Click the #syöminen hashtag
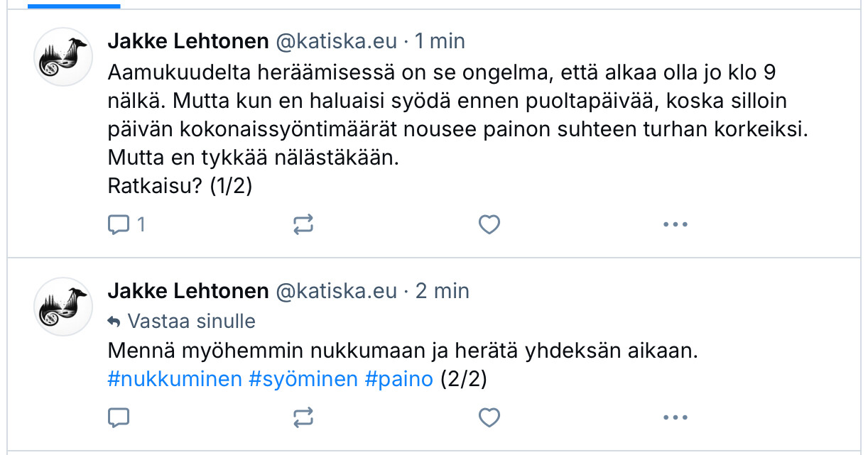Viewport: 868px width, 455px height. tap(303, 379)
